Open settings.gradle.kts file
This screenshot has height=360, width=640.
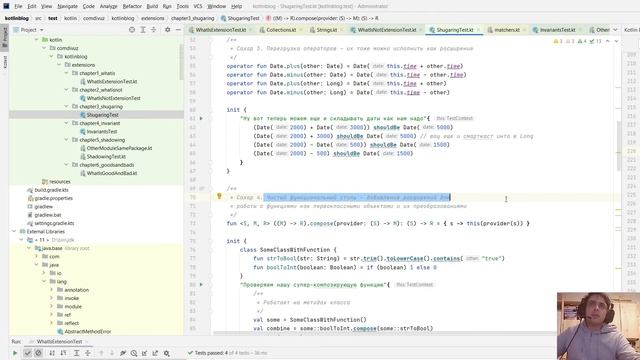pyautogui.click(x=54, y=223)
